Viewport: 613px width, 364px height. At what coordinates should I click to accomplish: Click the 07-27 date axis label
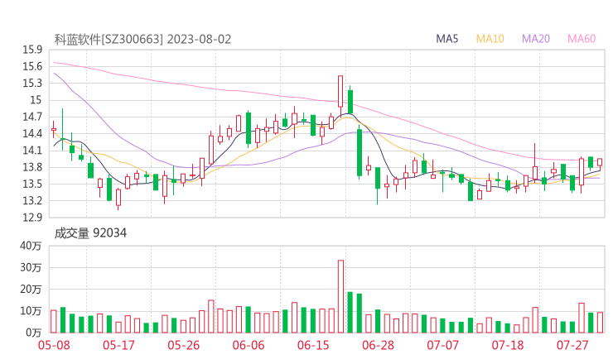point(572,345)
